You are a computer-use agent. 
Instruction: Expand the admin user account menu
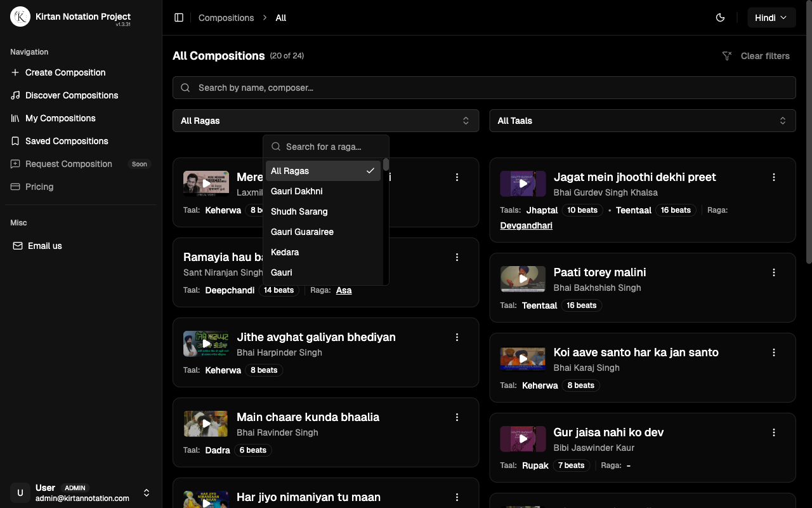click(x=146, y=492)
